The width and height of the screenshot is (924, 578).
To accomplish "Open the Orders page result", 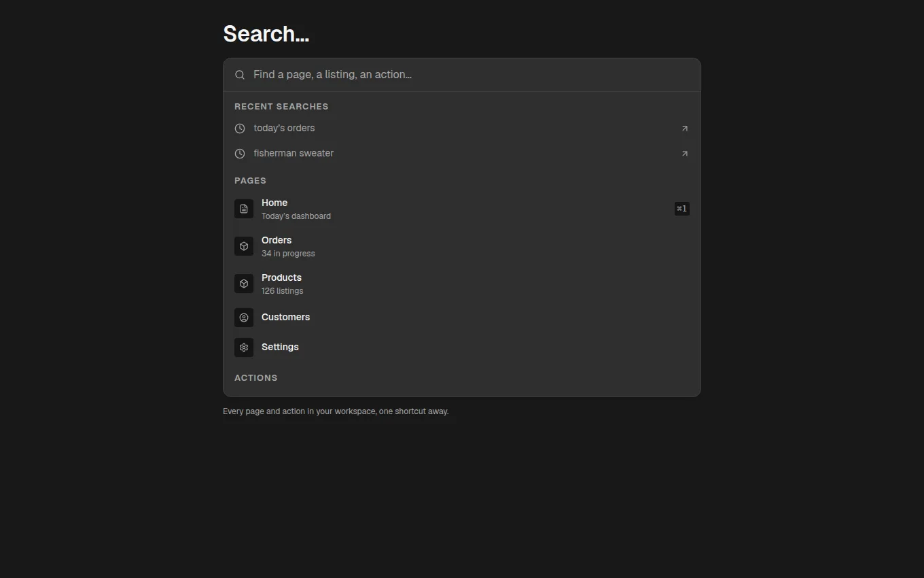I will tap(462, 246).
